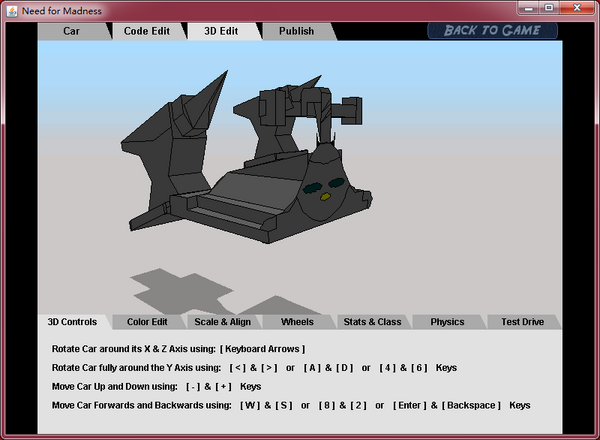Image resolution: width=600 pixels, height=440 pixels.
Task: Select the 3D Edit tab
Action: coord(221,31)
